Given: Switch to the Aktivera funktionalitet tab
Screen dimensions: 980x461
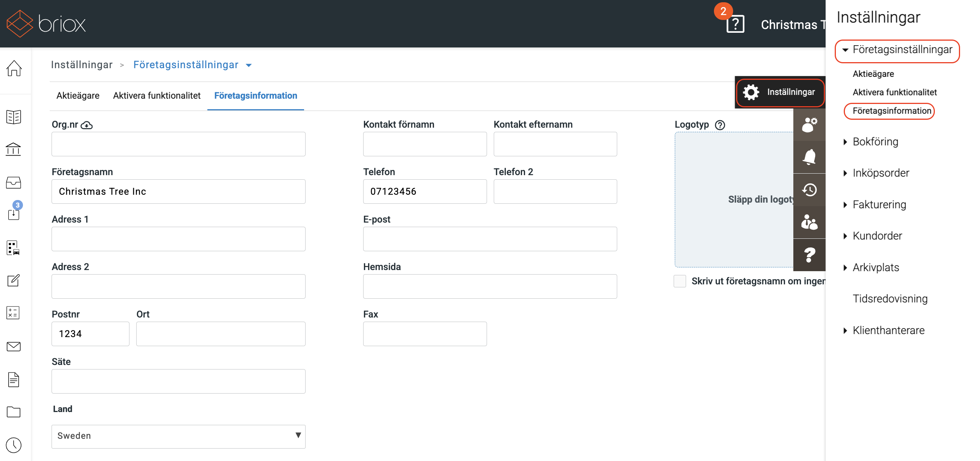Looking at the screenshot, I should (157, 96).
